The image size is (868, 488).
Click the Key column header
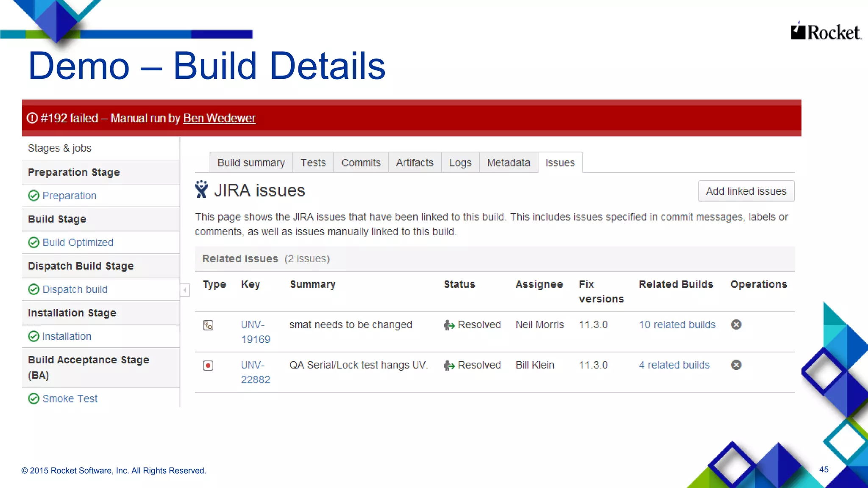click(250, 285)
